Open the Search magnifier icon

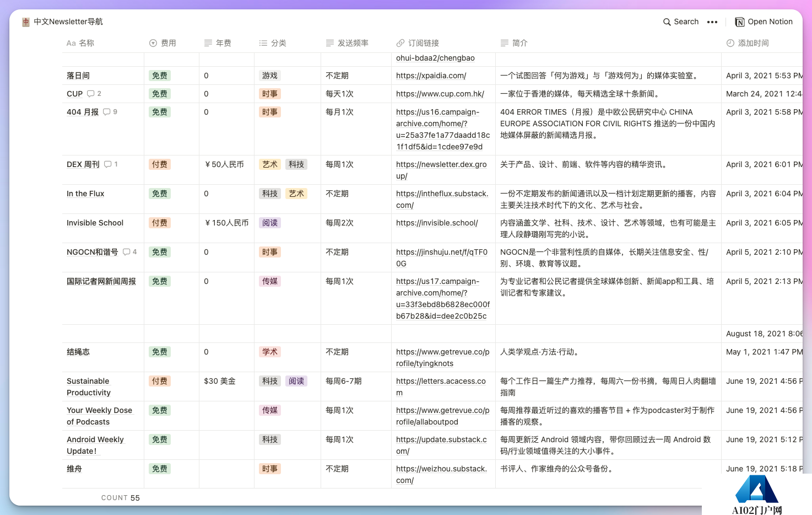[667, 22]
